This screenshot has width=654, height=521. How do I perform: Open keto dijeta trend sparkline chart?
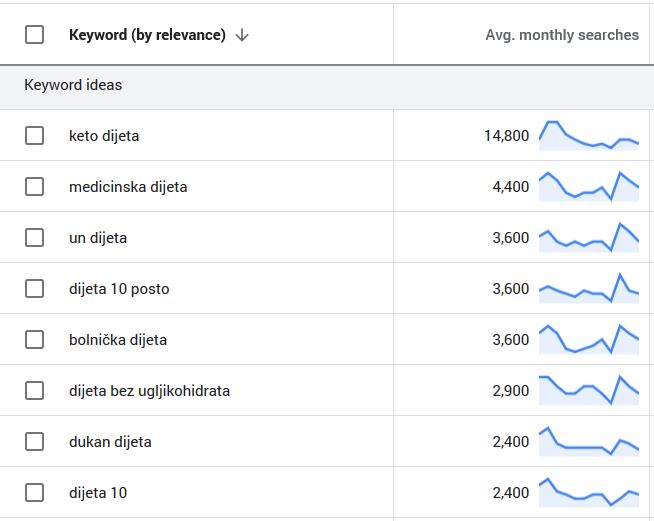[x=588, y=135]
